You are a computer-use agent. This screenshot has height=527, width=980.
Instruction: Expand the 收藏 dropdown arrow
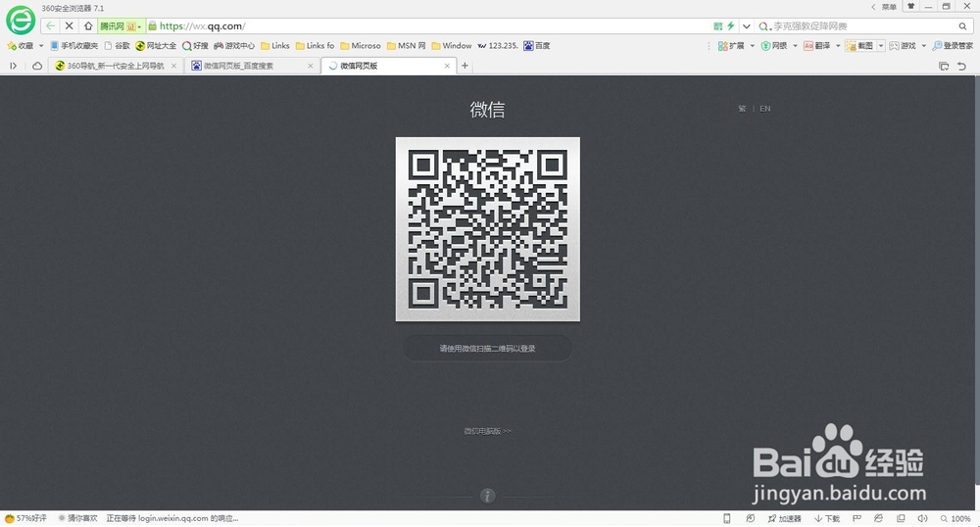coord(41,46)
